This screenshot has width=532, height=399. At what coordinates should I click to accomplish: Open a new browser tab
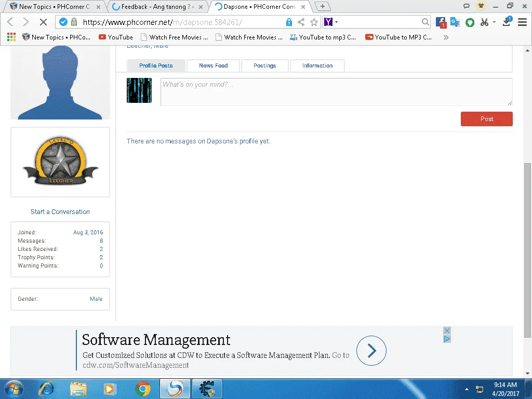pyautogui.click(x=322, y=6)
